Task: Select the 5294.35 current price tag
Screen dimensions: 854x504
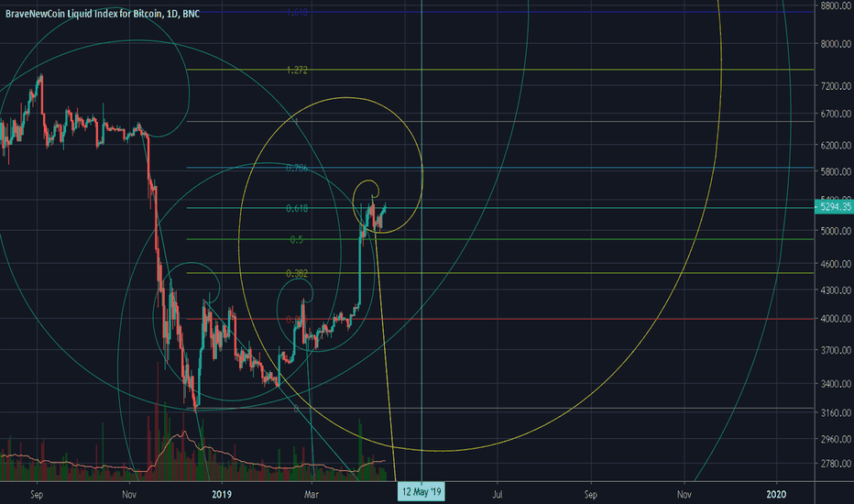Action: 835,207
